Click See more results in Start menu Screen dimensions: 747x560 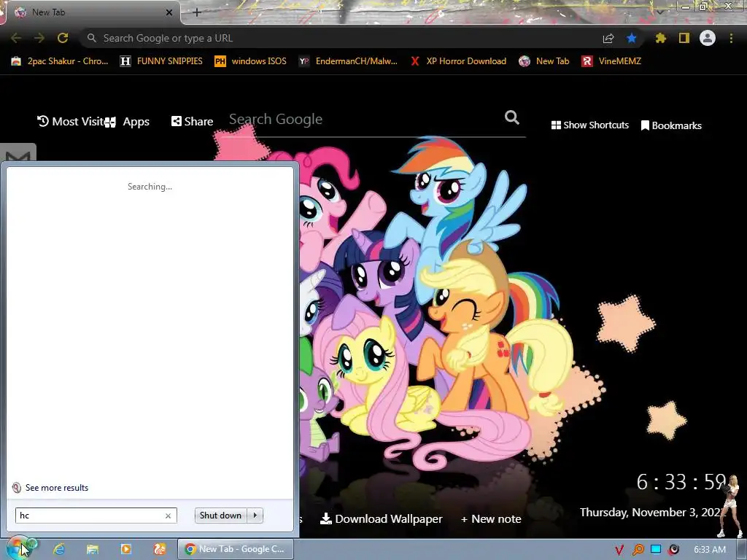coord(50,488)
